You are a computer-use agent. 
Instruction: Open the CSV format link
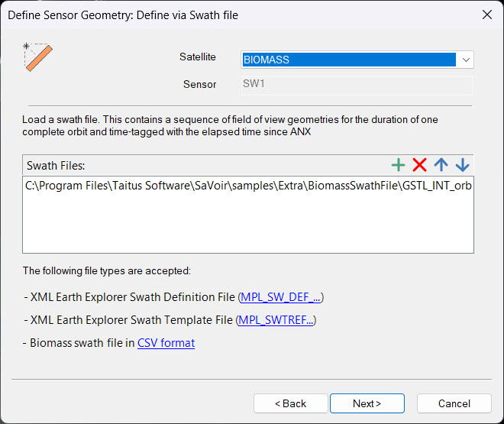[x=166, y=343]
